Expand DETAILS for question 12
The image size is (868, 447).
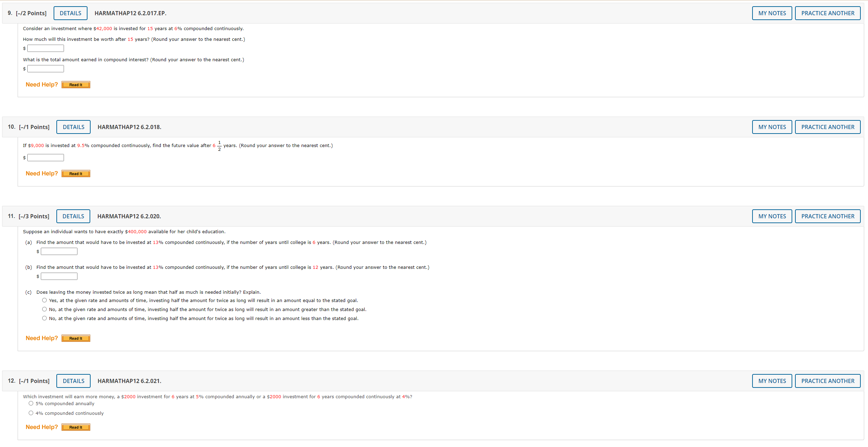pos(73,381)
